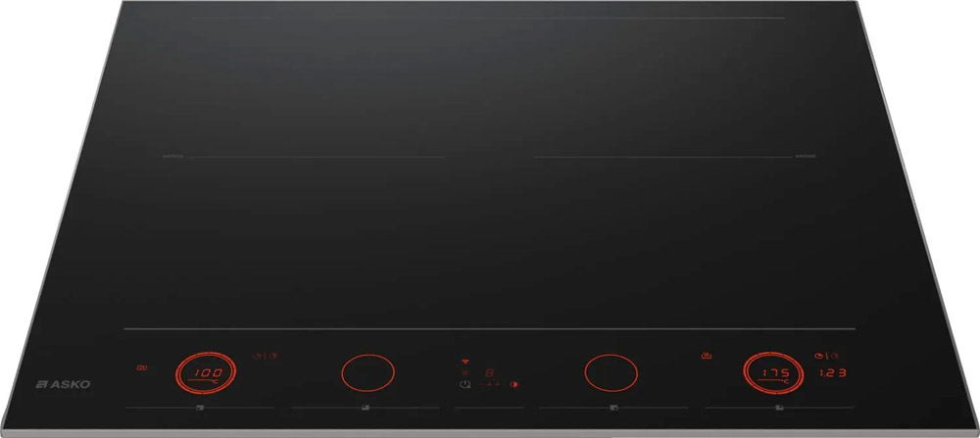
Task: Tap the power on/off icon
Action: (465, 384)
